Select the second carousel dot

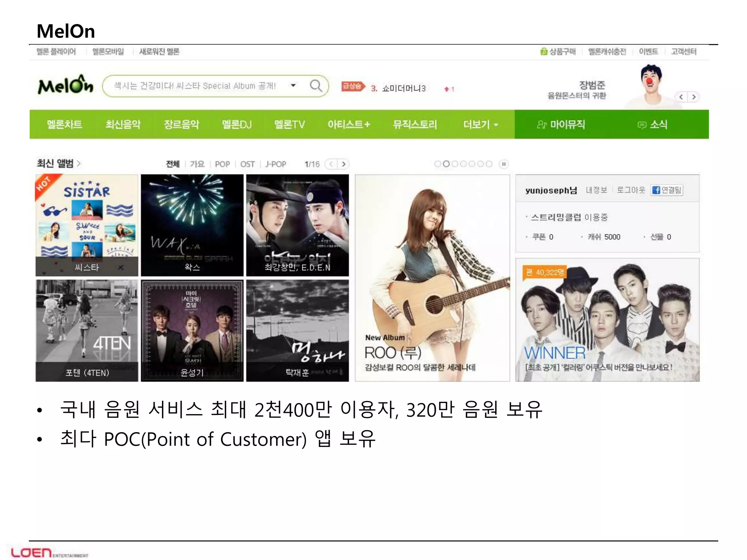[446, 164]
